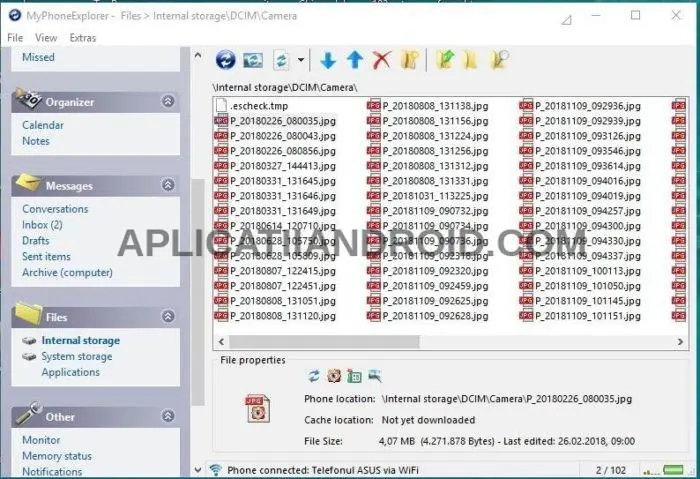Open Conversations in Messages
Screen dimensions: 700x479
click(55, 209)
